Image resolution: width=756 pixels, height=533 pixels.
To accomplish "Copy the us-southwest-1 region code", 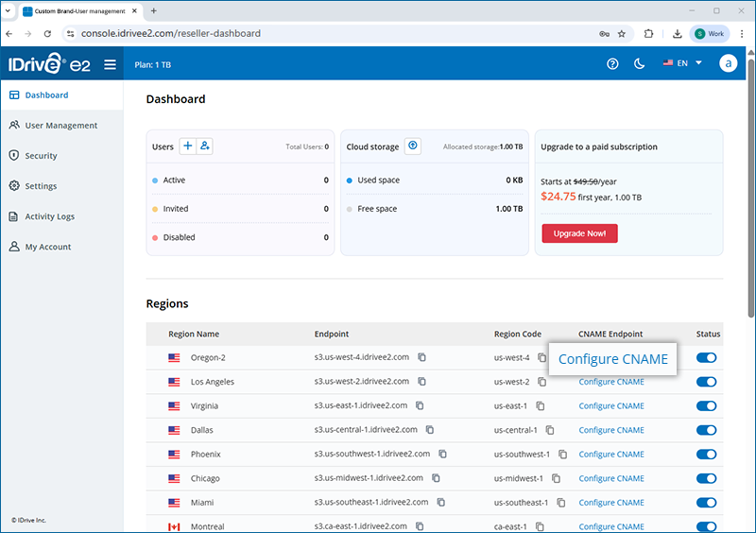I will click(562, 454).
